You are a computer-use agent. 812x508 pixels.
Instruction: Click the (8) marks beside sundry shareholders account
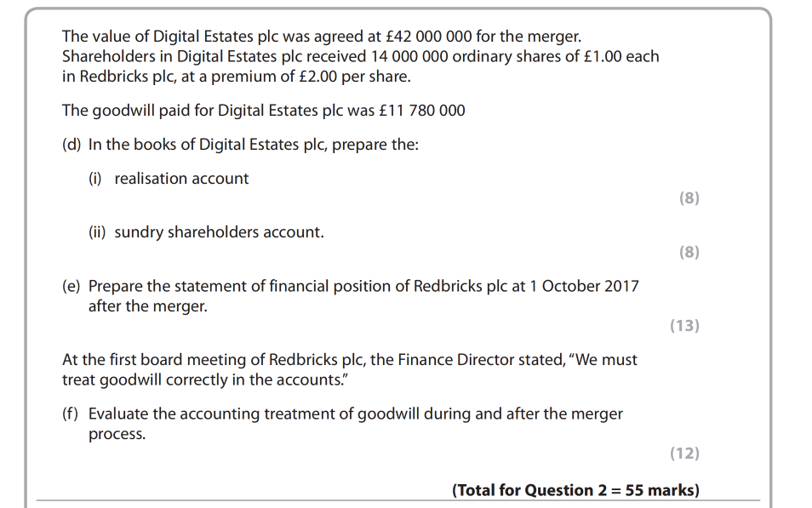tap(689, 252)
